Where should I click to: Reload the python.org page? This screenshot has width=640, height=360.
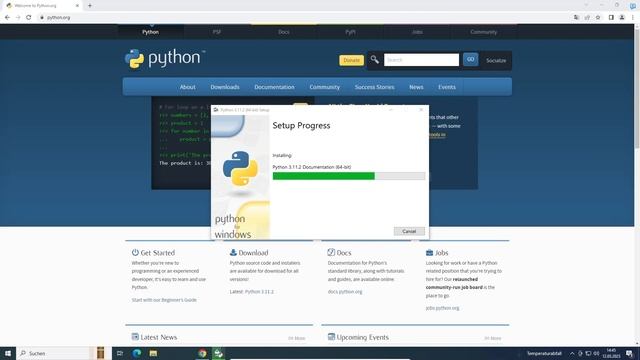[x=29, y=17]
